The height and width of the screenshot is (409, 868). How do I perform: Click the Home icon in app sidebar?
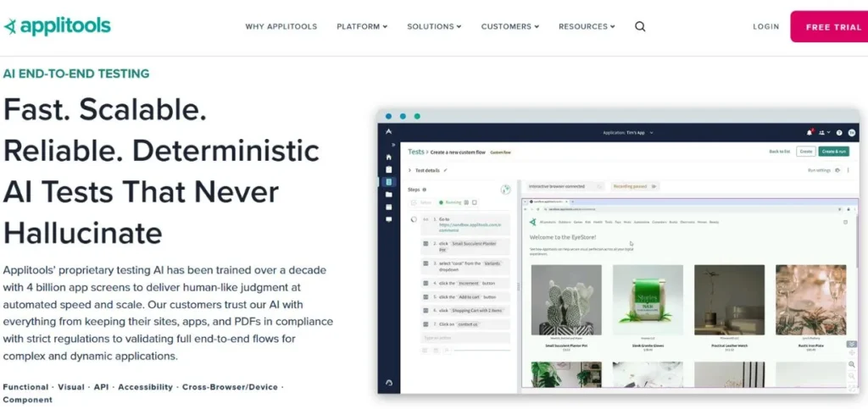(388, 157)
